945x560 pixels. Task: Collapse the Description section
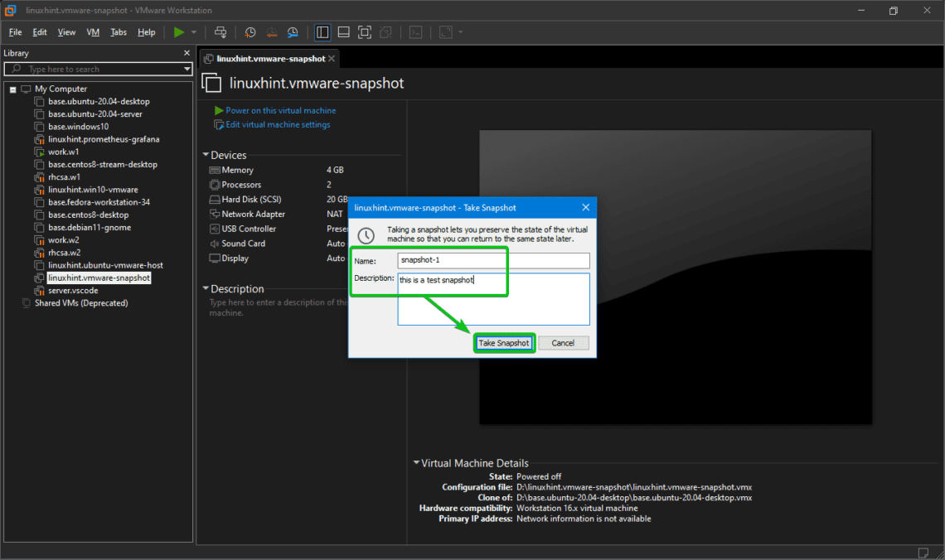[x=206, y=288]
